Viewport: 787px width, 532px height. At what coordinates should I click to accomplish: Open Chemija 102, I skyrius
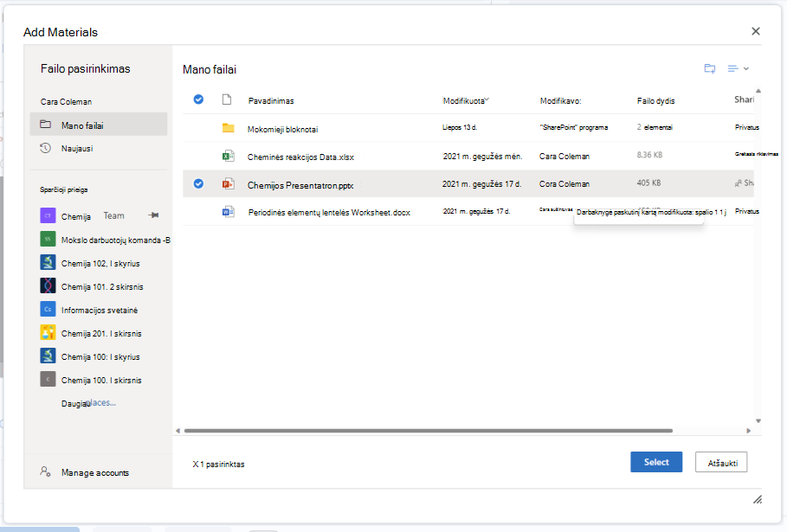(x=100, y=264)
